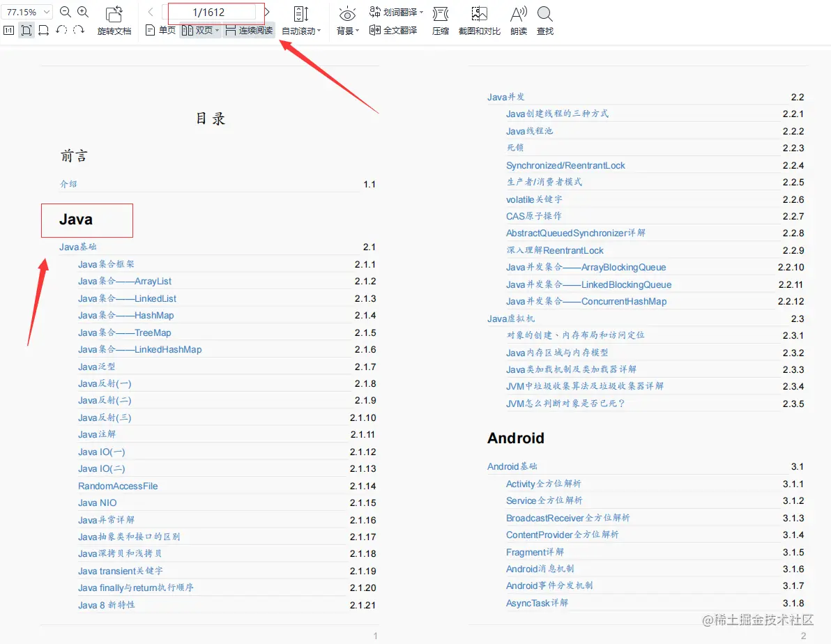This screenshot has height=644, width=831.
Task: Open volatile关键字 entry
Action: point(534,199)
